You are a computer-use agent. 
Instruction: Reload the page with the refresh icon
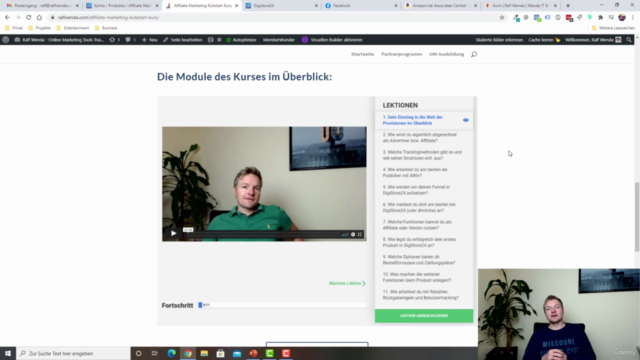coord(29,18)
